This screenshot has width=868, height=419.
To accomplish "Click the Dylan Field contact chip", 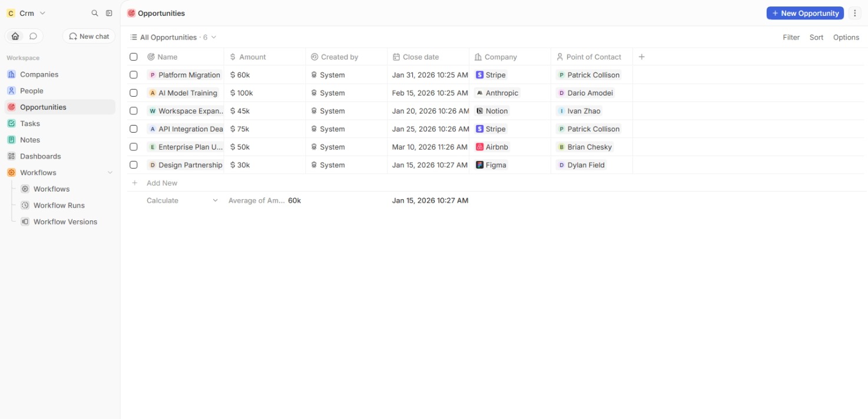I will (x=582, y=165).
